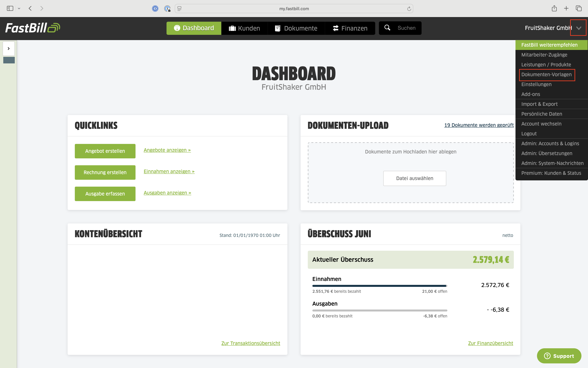The image size is (588, 368).
Task: Click the Einnahmen total 2.572,76 €
Action: 495,285
